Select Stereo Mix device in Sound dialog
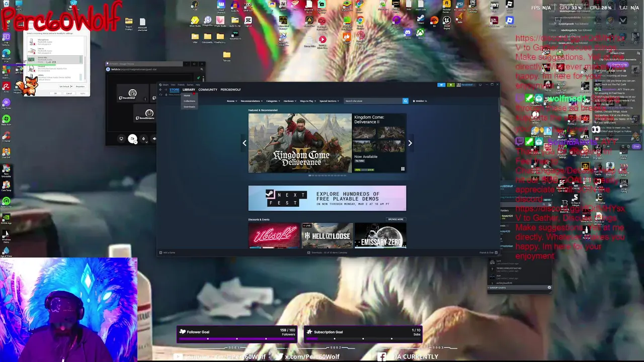 point(55,60)
